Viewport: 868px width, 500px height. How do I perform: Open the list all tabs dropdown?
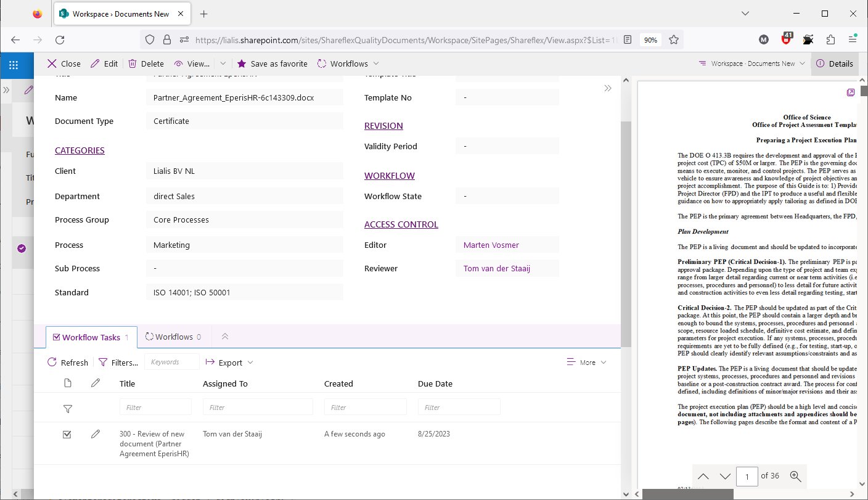click(745, 14)
